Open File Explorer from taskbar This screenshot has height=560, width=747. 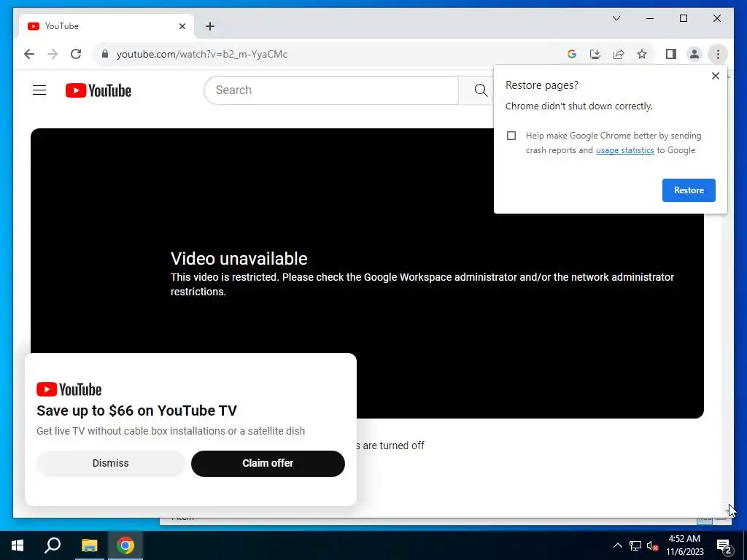pos(89,545)
